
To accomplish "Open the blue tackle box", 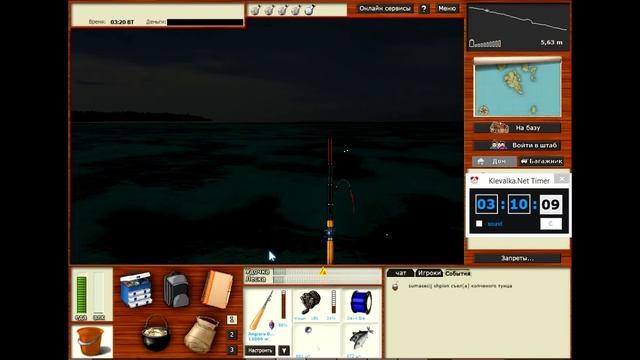I will point(136,289).
